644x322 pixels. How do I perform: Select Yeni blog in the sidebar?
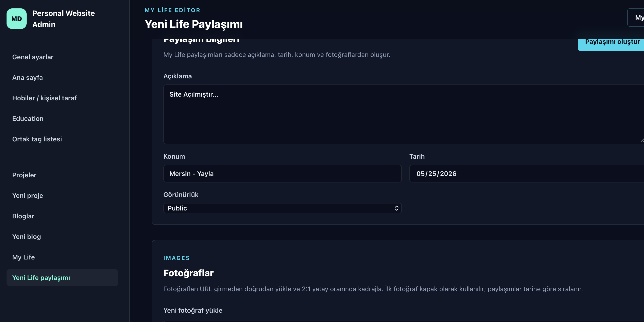[27, 237]
